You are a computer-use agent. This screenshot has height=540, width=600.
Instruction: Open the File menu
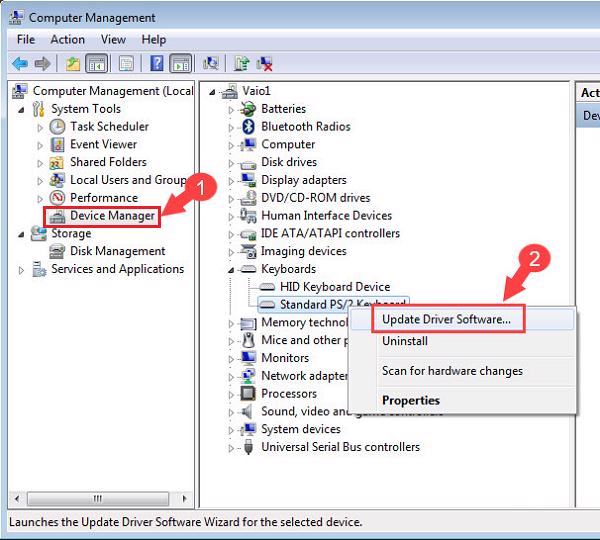point(26,39)
